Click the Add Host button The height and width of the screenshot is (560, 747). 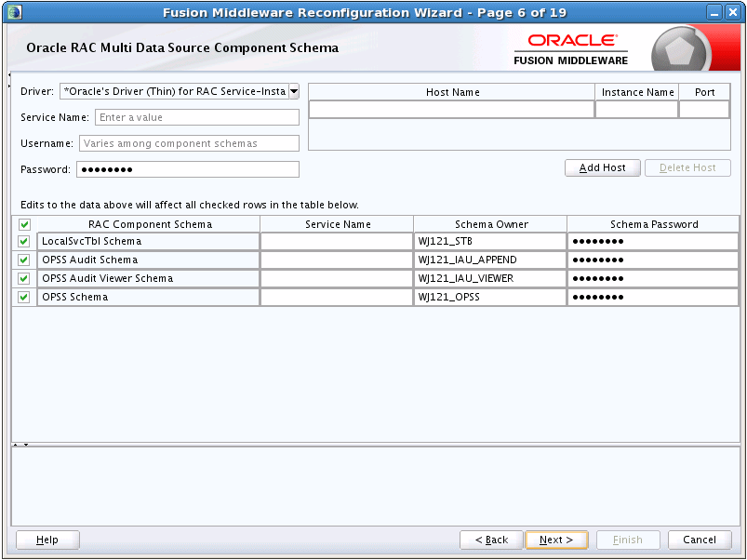602,167
